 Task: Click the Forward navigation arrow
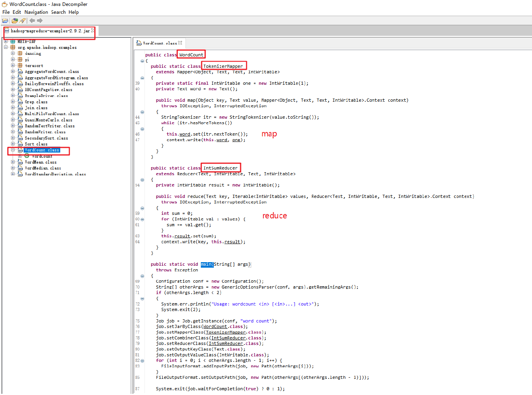(x=40, y=20)
